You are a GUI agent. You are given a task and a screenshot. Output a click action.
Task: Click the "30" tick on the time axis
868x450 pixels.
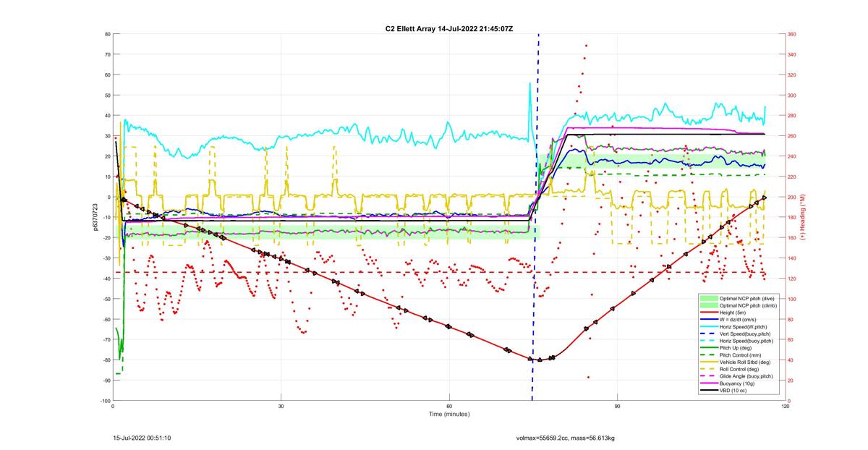point(281,407)
